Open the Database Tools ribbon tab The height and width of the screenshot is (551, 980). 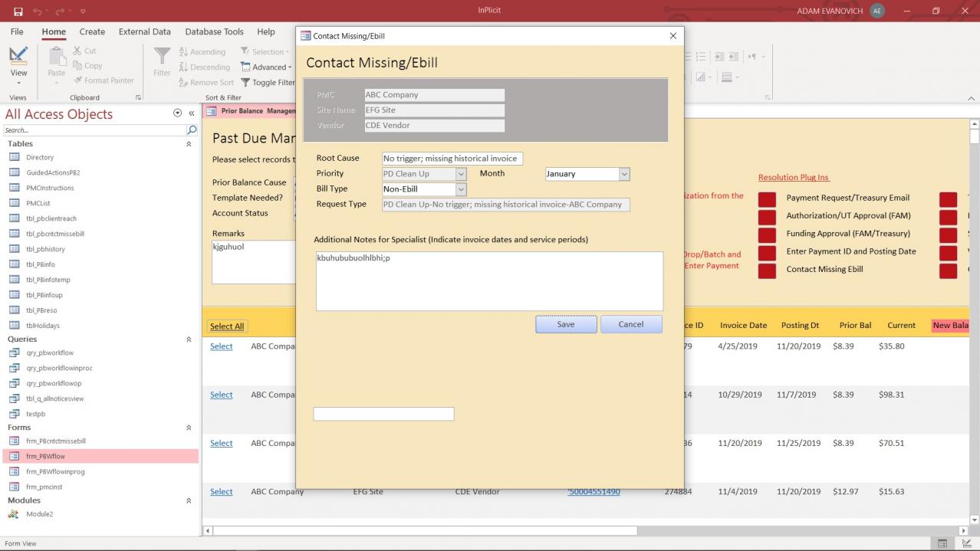click(214, 32)
